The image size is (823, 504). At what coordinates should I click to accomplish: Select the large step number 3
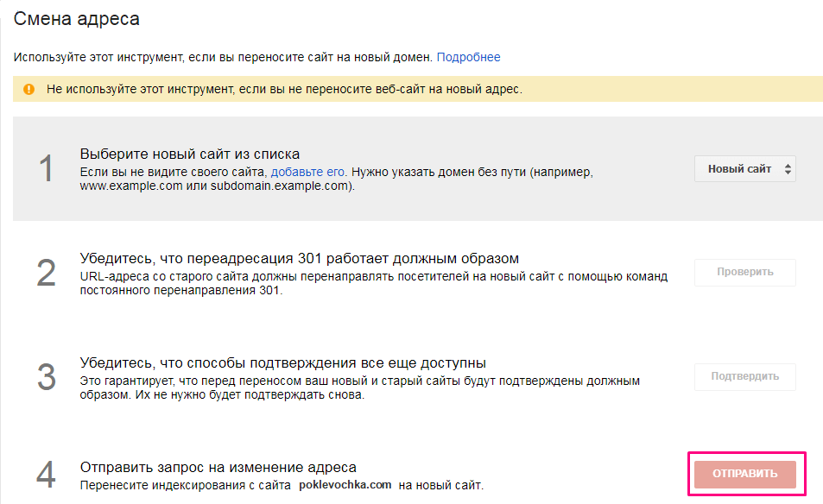(46, 376)
